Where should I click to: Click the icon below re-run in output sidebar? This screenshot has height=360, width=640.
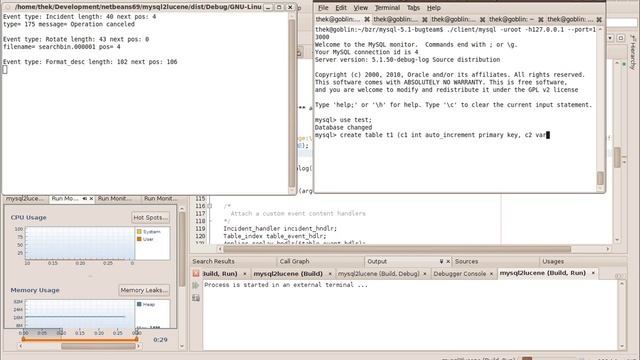coord(196,298)
